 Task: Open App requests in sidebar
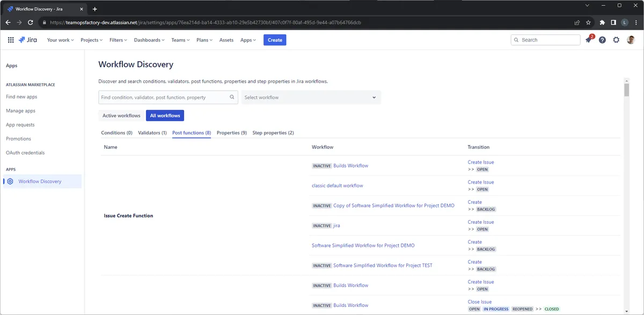coord(20,124)
